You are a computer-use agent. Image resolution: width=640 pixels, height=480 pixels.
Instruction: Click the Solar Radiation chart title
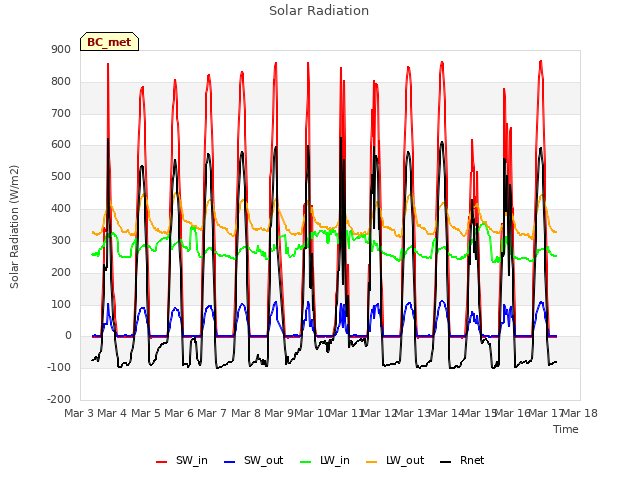pyautogui.click(x=319, y=11)
